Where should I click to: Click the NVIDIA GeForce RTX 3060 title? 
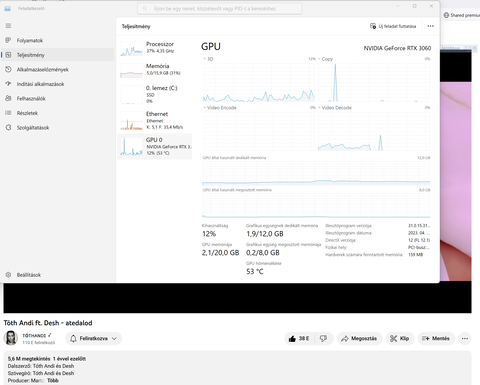[397, 48]
